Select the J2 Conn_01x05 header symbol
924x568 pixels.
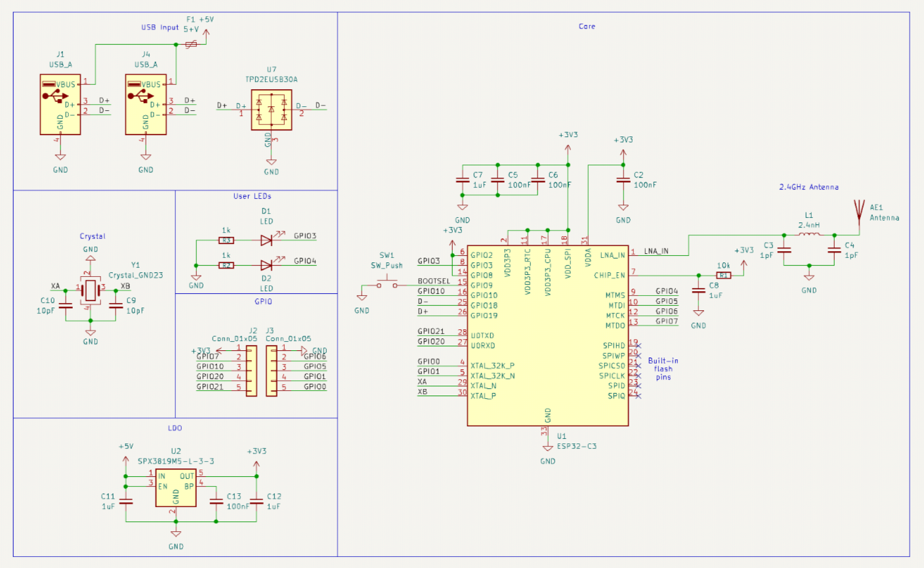click(x=253, y=371)
